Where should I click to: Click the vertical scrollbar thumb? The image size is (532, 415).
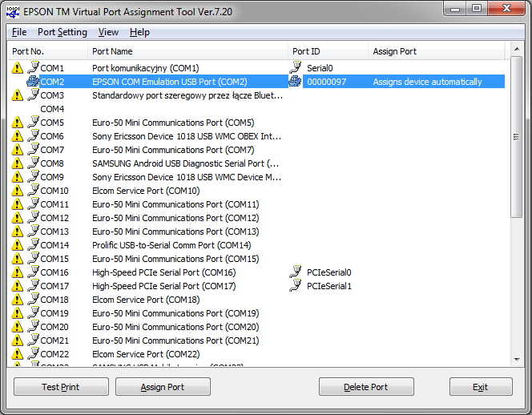pos(517,137)
